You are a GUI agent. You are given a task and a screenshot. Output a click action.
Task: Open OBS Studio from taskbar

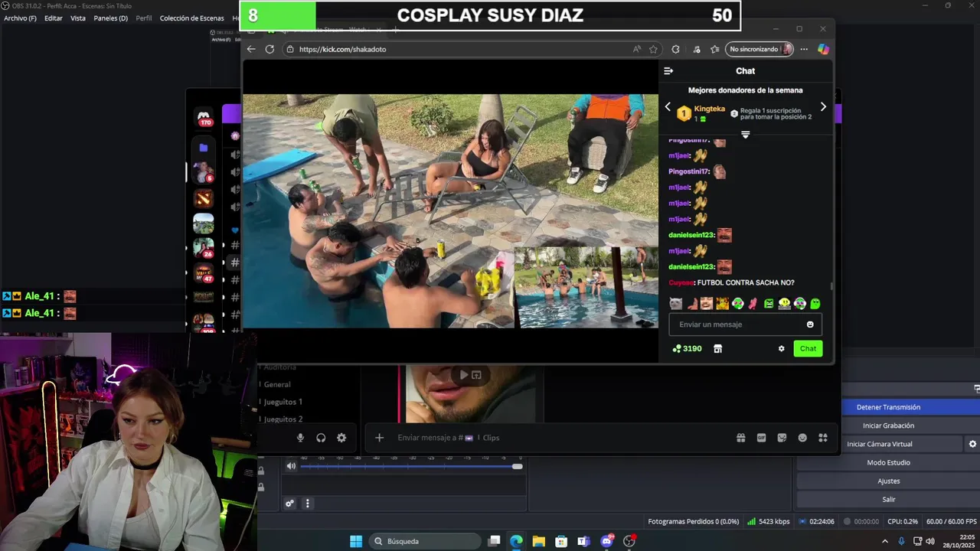(x=629, y=541)
